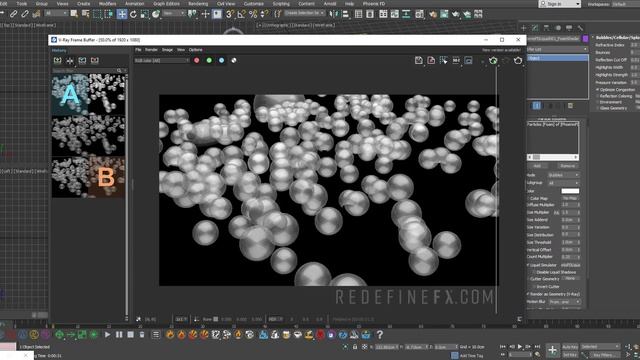Toggle the Angle Snap icon
Image resolution: width=640 pixels, height=360 pixels.
(x=241, y=14)
